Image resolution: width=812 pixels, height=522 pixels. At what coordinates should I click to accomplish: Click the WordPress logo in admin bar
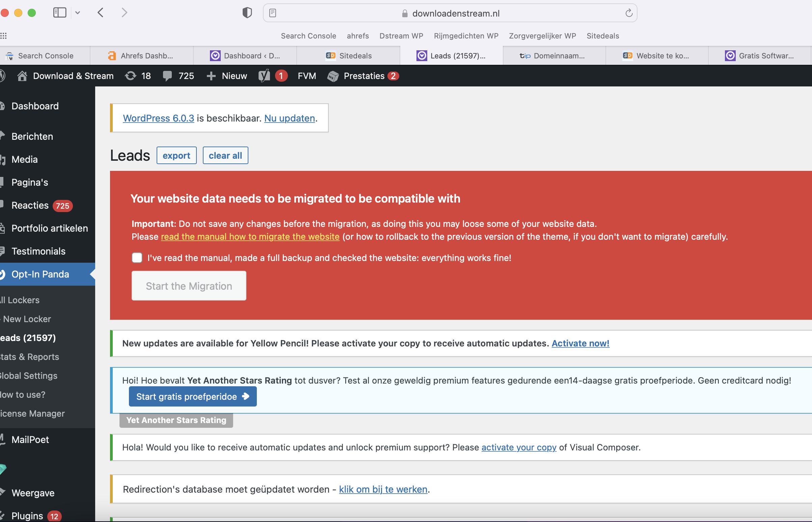3,76
